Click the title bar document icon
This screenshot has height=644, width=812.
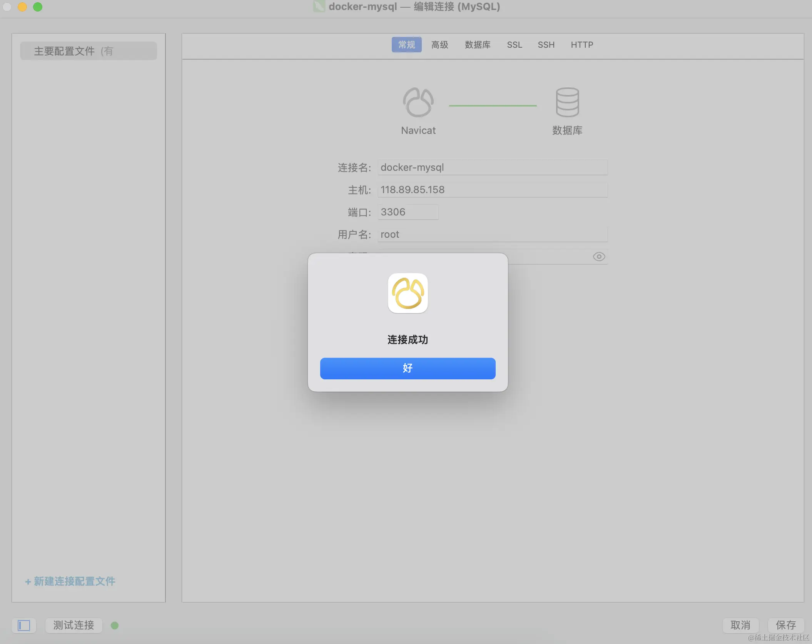point(319,7)
